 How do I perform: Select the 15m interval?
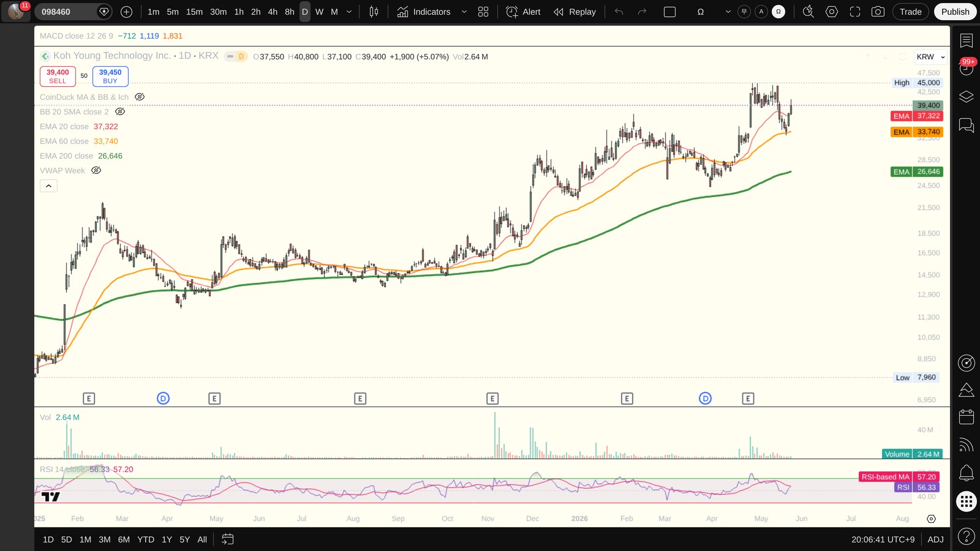coord(194,12)
